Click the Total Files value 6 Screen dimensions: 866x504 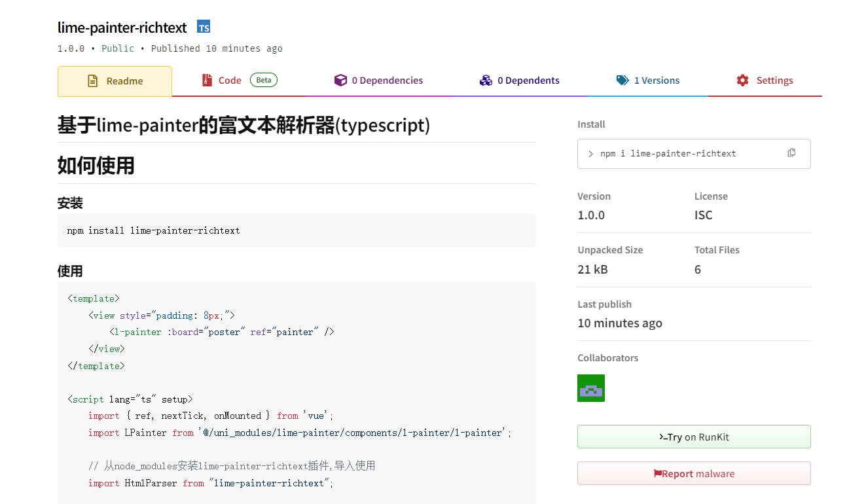point(698,269)
